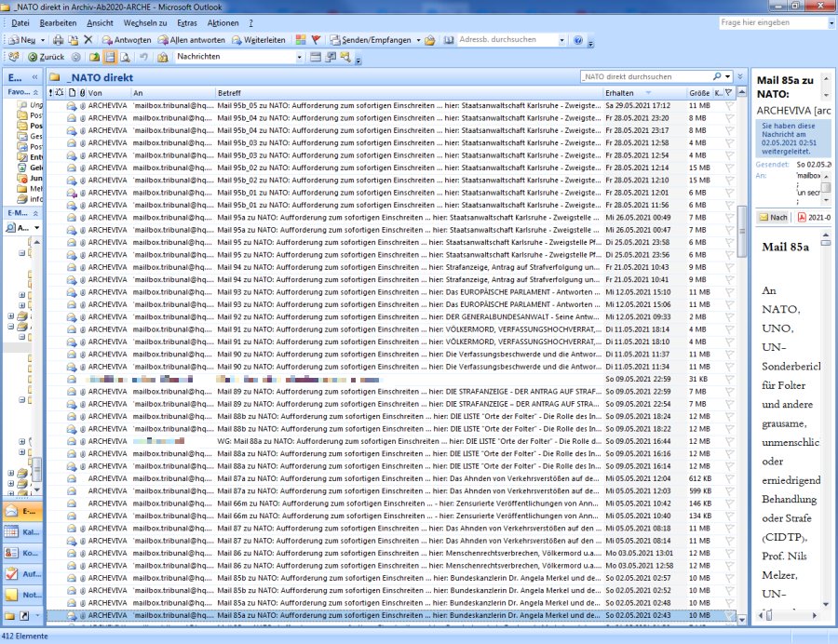Click the Weiterleiten button
Screen dimensions: 838x644
click(259, 40)
